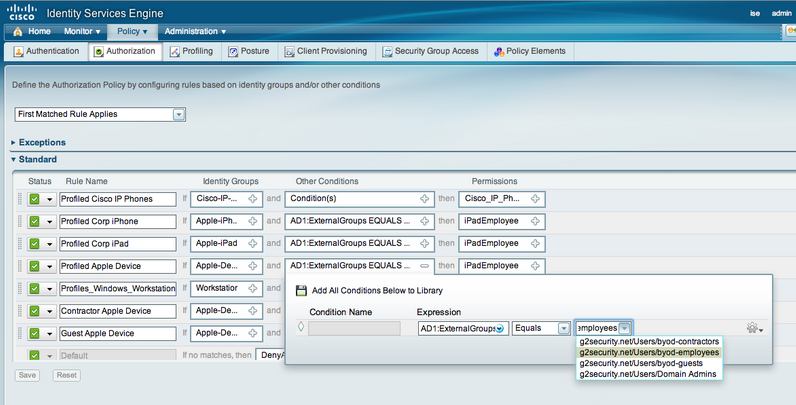Switch to the Policy Elements tab

pos(530,51)
